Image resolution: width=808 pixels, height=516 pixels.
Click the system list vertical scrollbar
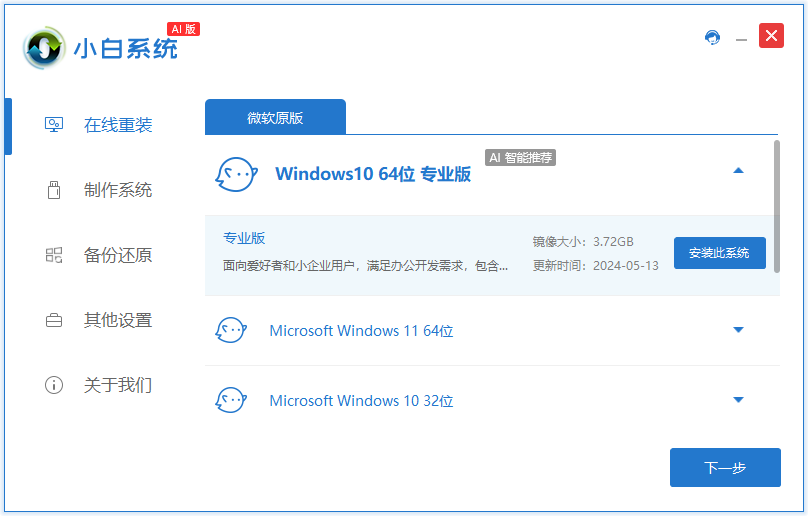[x=777, y=206]
